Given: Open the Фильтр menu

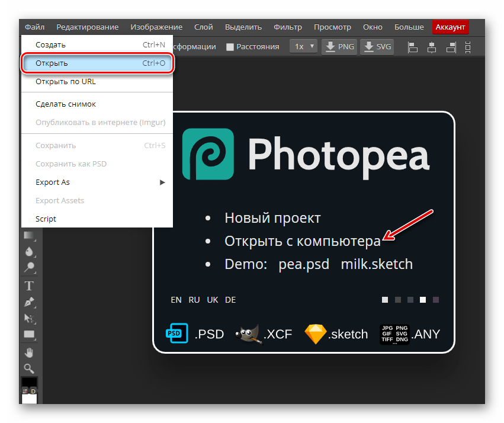Looking at the screenshot, I should pyautogui.click(x=287, y=27).
